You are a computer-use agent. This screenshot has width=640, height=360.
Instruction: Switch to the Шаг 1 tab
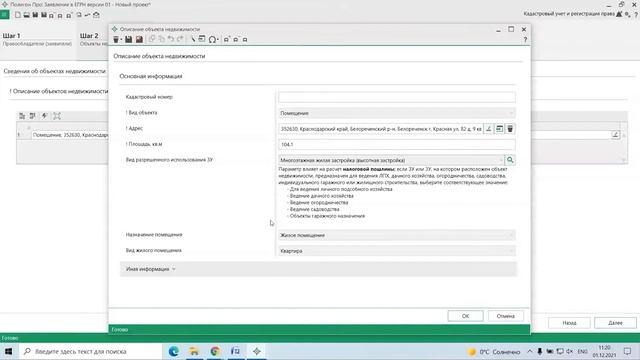(37, 39)
